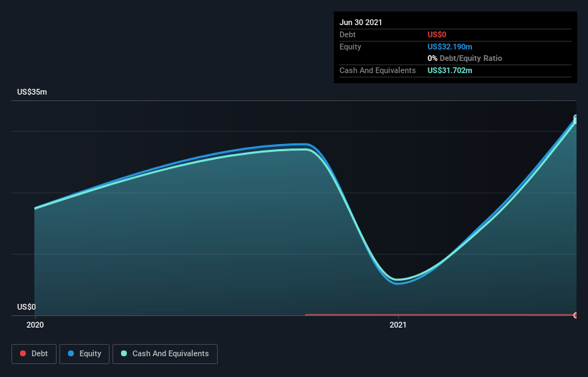Click the 2021 x-axis label
The image size is (588, 377).
point(398,325)
